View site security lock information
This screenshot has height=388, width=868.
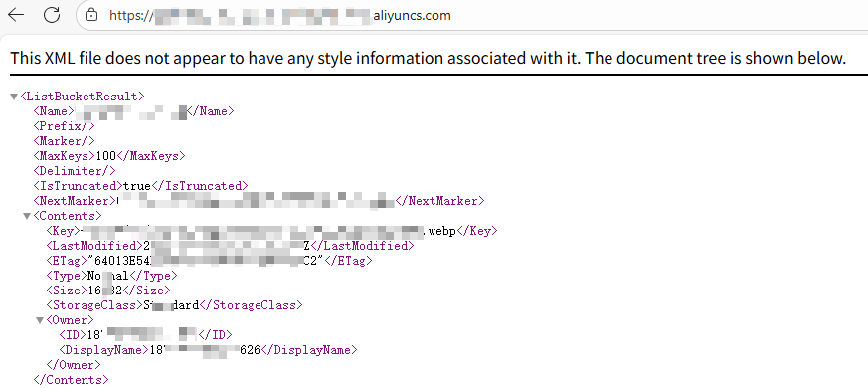(91, 15)
